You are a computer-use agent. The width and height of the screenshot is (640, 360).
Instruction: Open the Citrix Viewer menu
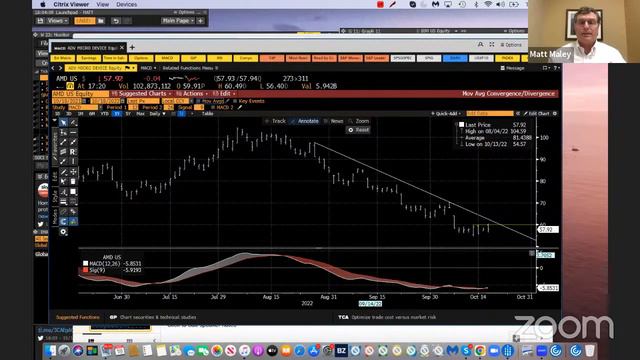71,4
